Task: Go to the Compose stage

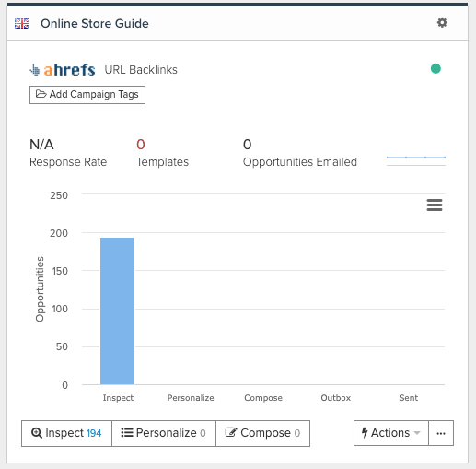Action: click(263, 433)
